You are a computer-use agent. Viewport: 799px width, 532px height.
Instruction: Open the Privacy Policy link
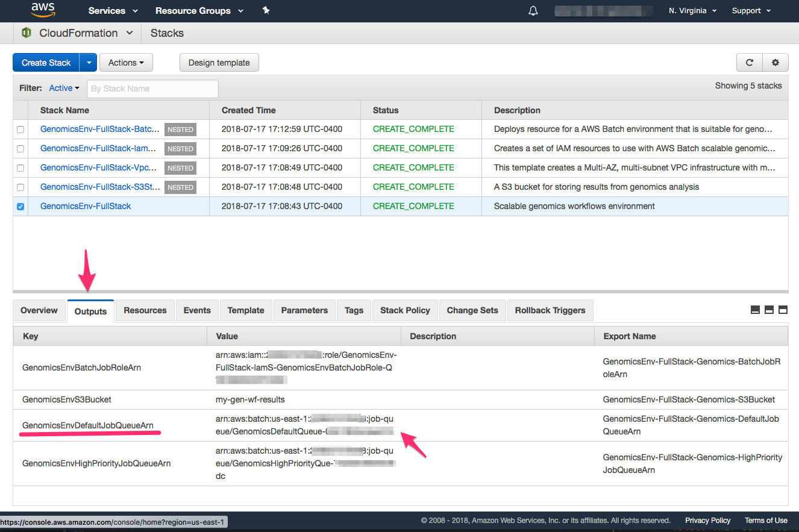pos(707,521)
